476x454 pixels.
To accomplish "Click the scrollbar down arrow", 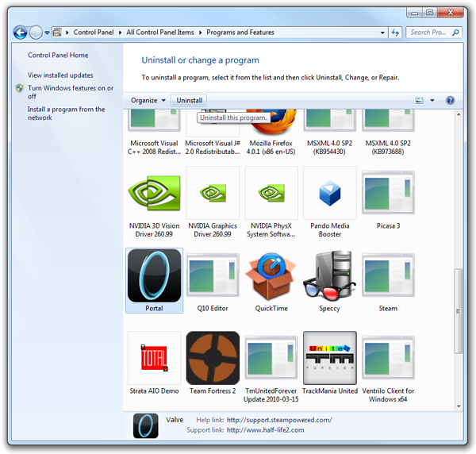I will coord(459,406).
